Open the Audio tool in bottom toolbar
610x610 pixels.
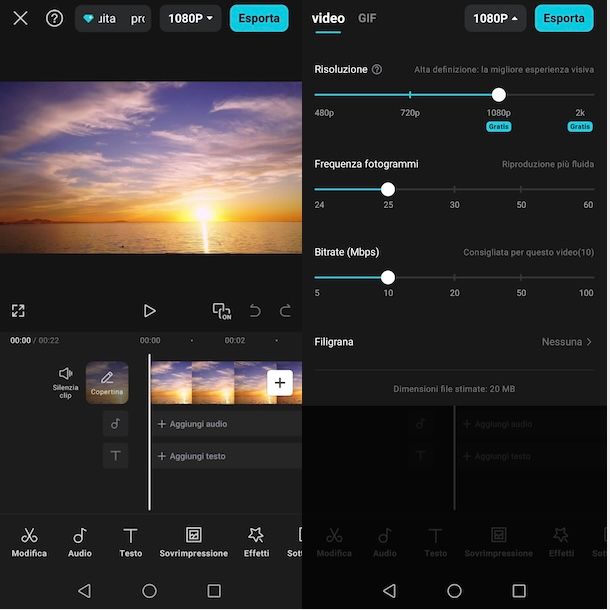(x=80, y=542)
